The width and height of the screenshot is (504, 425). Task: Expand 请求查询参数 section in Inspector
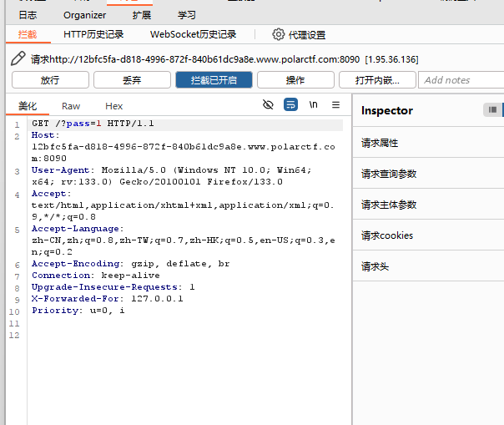tap(428, 174)
